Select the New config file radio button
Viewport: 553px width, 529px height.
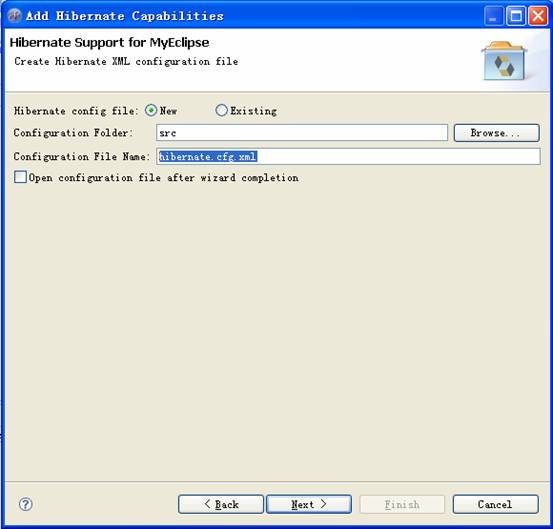click(x=151, y=110)
